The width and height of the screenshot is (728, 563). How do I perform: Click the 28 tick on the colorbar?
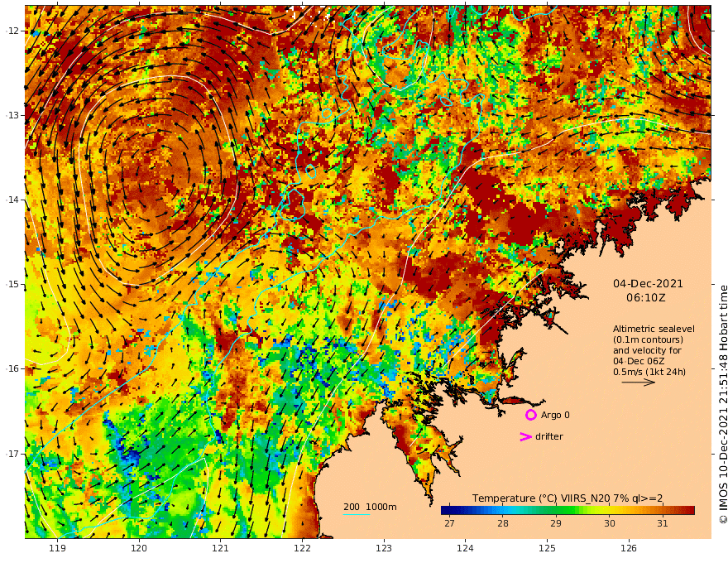502,523
